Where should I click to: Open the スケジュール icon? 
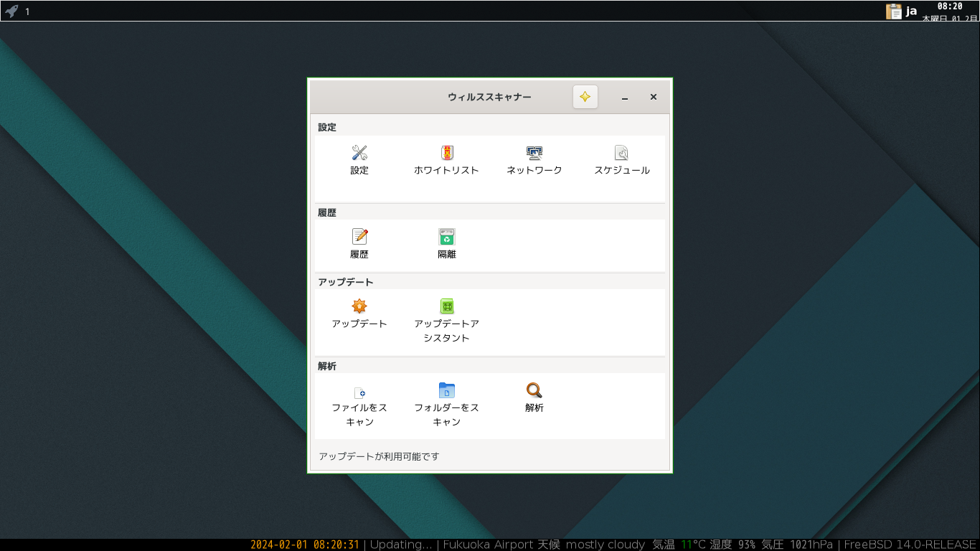[622, 153]
